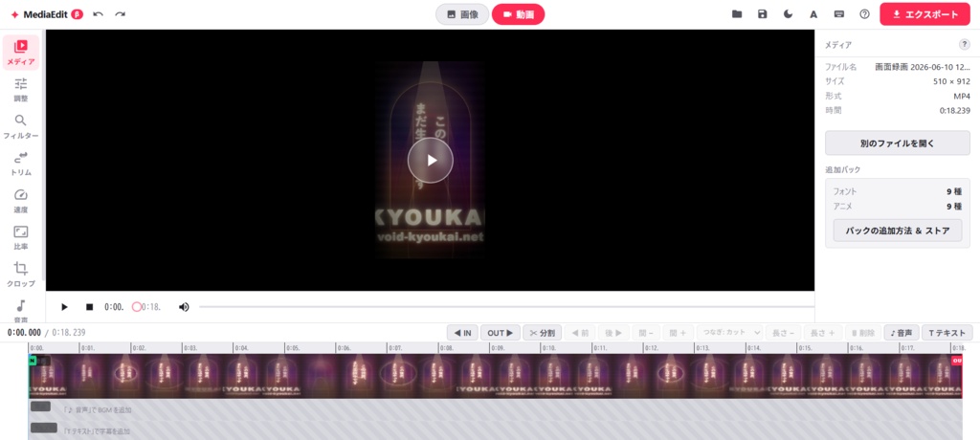Click the エクスポート export button
Screen dimensions: 980x440
tap(925, 14)
